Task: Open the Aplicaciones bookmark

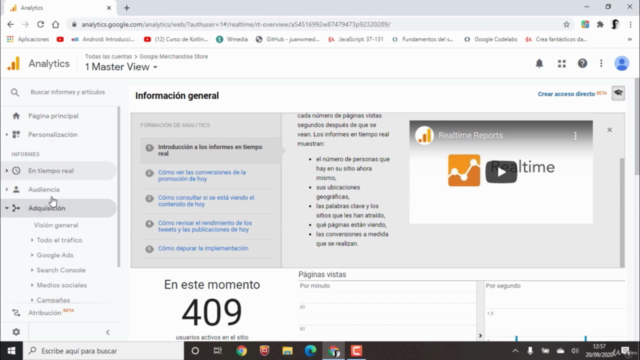Action: [28, 39]
